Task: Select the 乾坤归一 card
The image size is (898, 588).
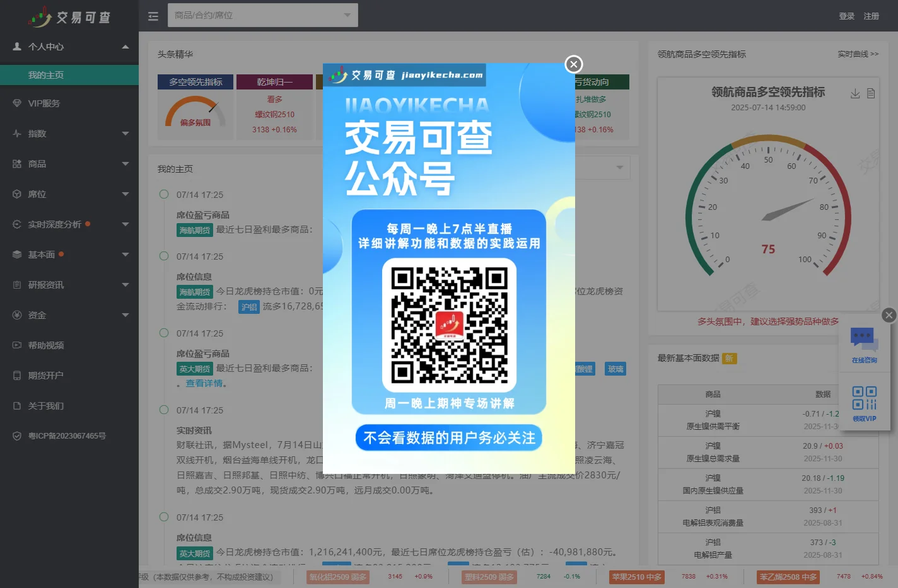Action: point(275,106)
